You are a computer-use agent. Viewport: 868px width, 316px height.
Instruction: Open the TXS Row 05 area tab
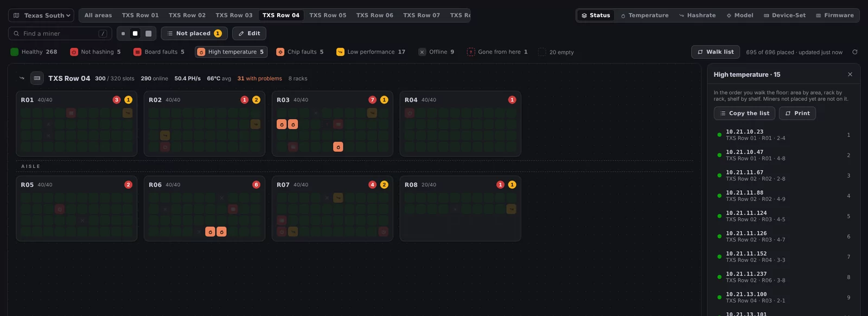328,15
